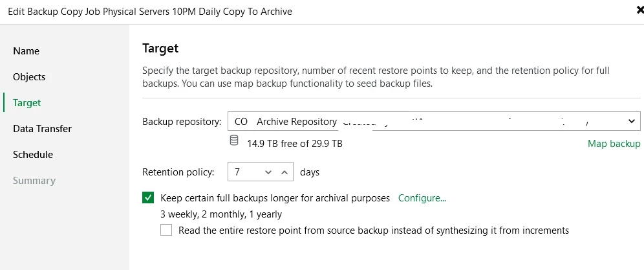The image size is (644, 270).
Task: Click the Map backup link
Action: (x=614, y=144)
